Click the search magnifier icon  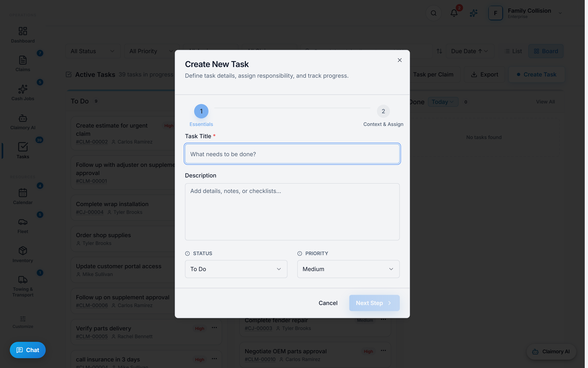pos(433,13)
